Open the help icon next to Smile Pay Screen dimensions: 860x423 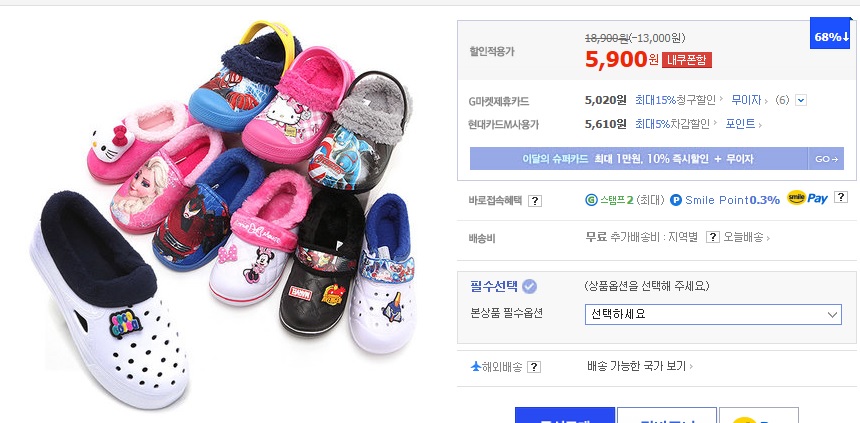click(x=840, y=199)
